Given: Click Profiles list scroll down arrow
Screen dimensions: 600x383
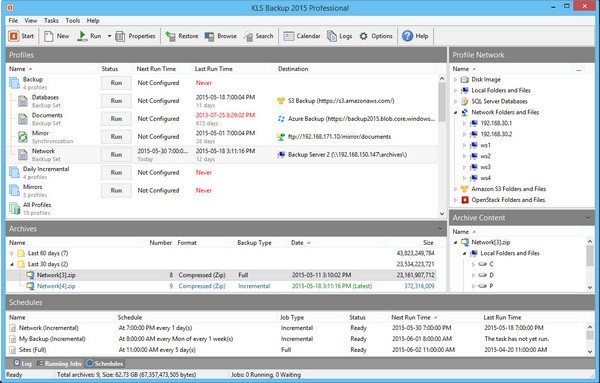Looking at the screenshot, I should [x=442, y=214].
